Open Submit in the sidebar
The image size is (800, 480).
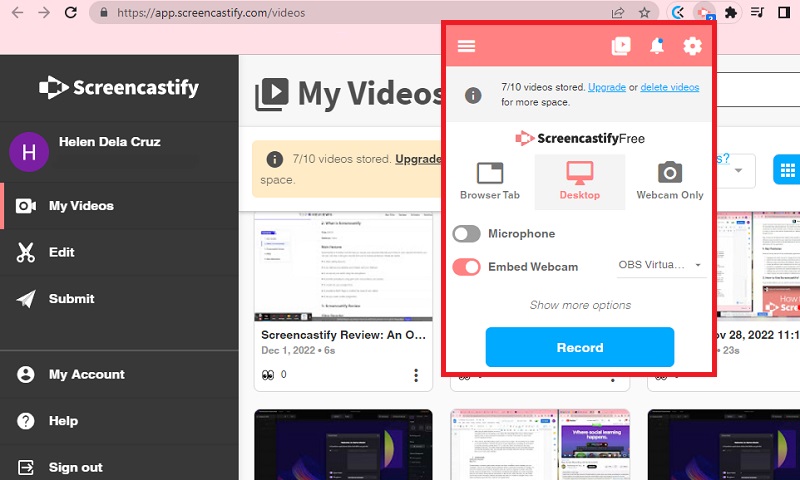click(x=119, y=298)
